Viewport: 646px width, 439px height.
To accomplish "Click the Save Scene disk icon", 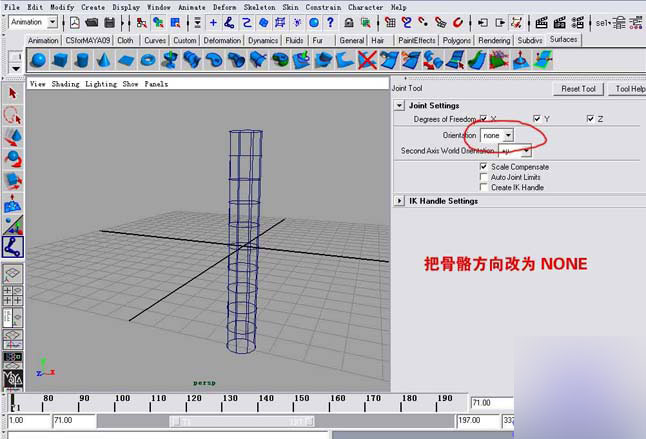I will point(110,23).
